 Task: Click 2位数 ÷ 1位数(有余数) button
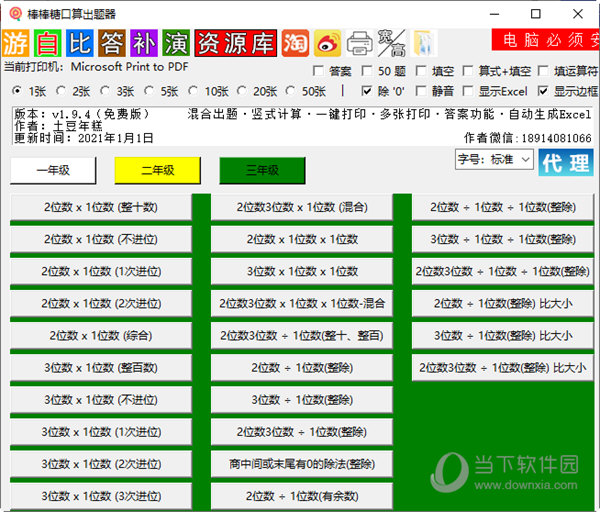pos(302,495)
